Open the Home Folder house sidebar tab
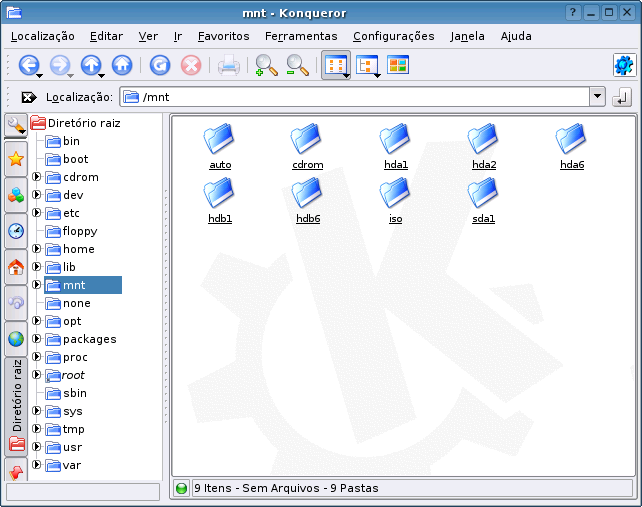 [16, 267]
